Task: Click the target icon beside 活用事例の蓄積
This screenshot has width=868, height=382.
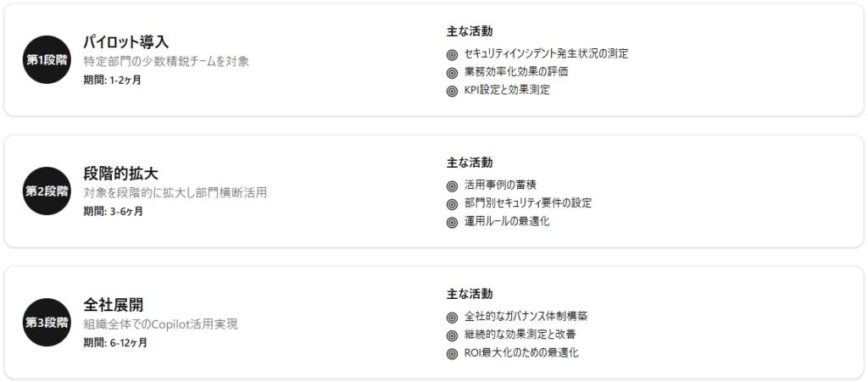Action: pyautogui.click(x=452, y=185)
